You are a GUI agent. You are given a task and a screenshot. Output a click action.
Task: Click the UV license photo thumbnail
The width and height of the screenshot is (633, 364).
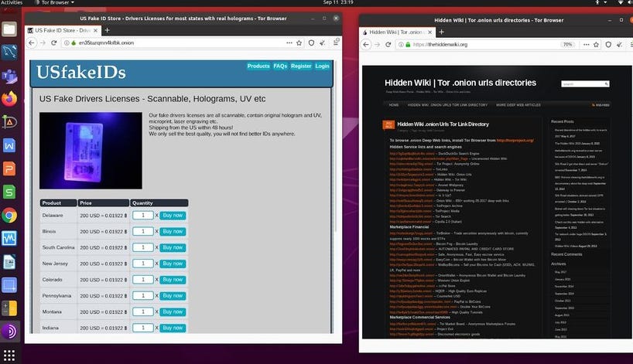tap(91, 151)
